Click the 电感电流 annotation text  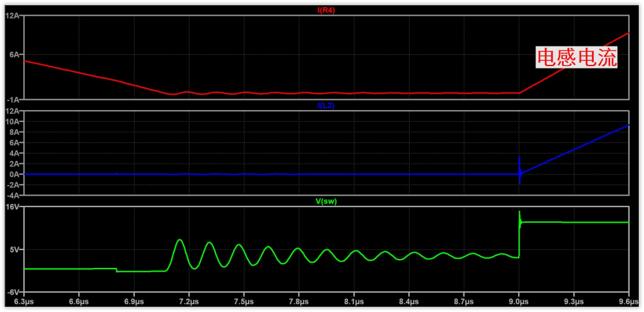[x=577, y=57]
